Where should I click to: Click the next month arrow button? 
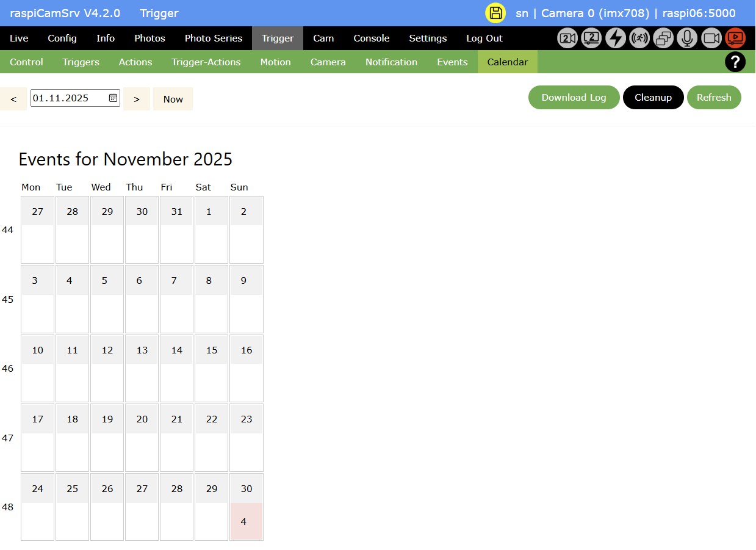[136, 98]
